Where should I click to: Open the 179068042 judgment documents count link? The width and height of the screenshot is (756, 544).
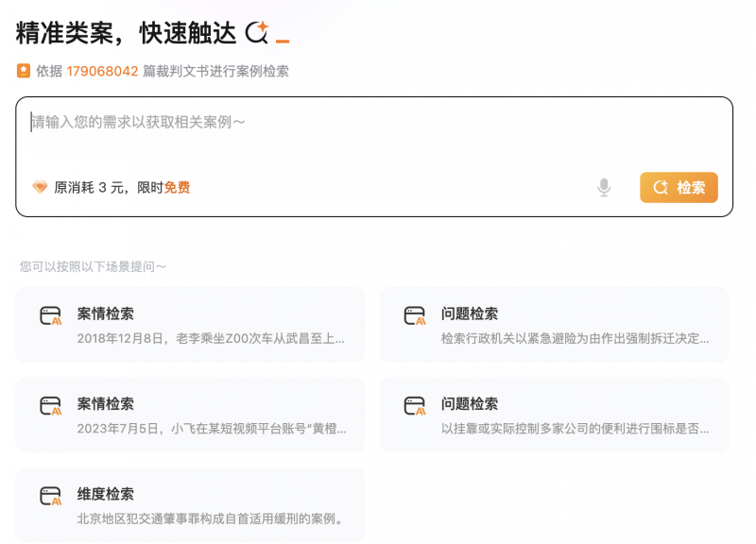(102, 71)
